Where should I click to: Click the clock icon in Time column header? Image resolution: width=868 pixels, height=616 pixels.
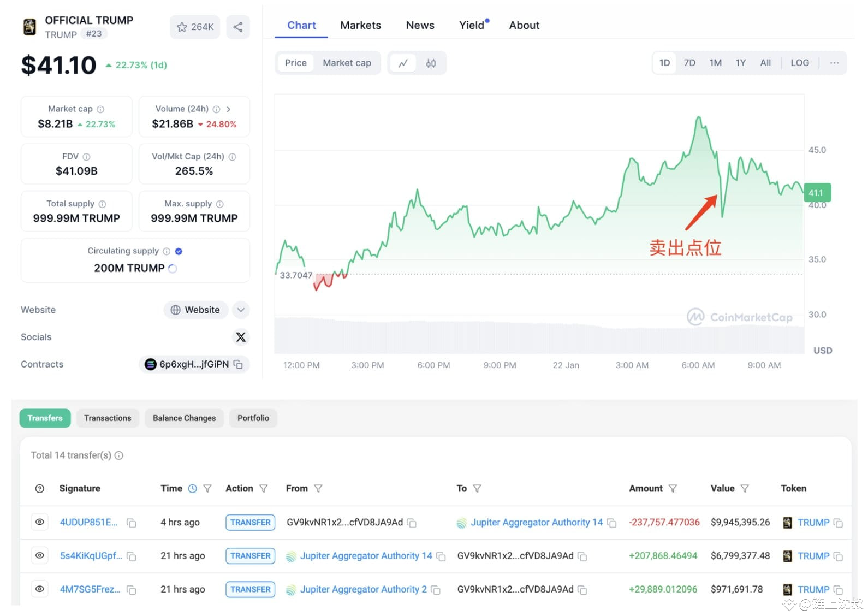click(x=193, y=489)
